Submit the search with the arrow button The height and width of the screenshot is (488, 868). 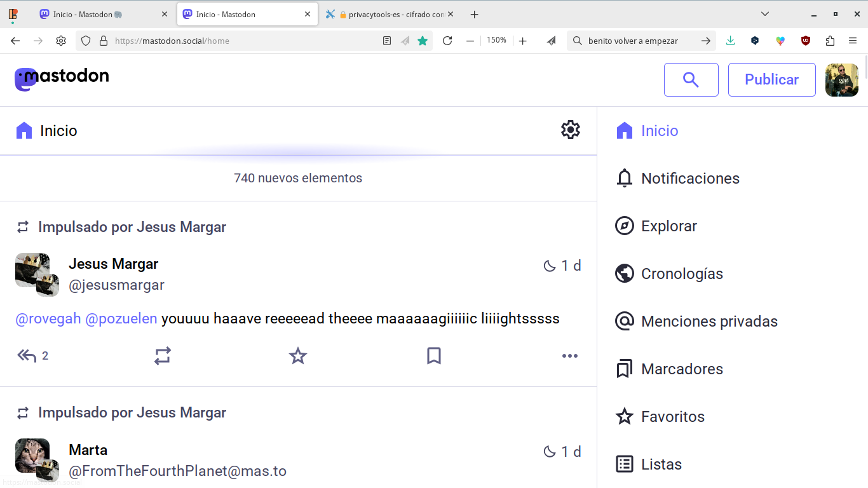click(706, 41)
